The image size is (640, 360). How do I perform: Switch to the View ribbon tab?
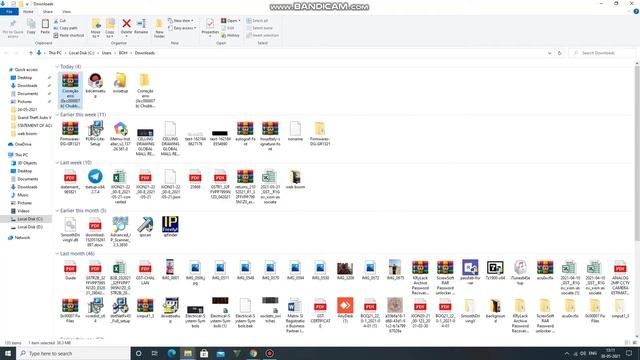click(66, 11)
